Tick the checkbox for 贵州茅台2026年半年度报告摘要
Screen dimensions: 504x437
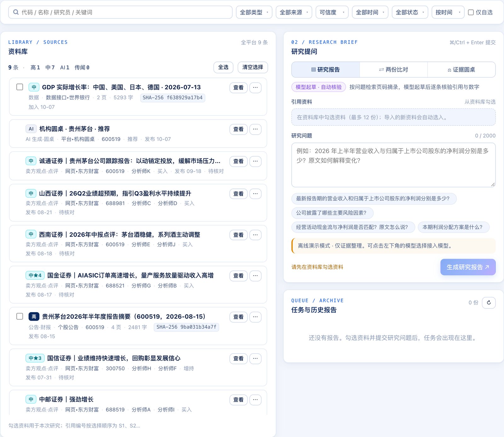[x=20, y=316]
